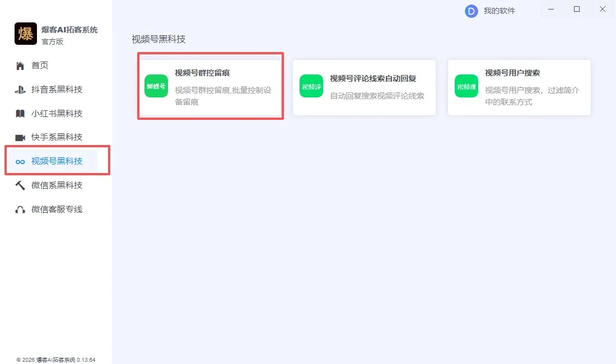Viewport: 616px width, 364px height.
Task: Click the green 视频搜 card icon
Action: click(466, 86)
